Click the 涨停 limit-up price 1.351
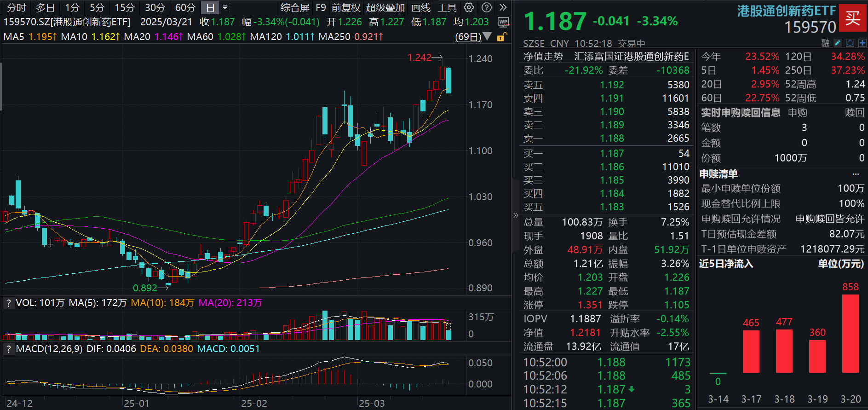The width and height of the screenshot is (868, 410). click(590, 305)
